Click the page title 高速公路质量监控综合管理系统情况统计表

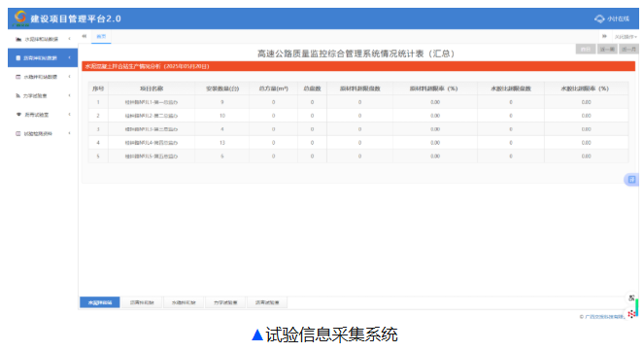tap(356, 53)
